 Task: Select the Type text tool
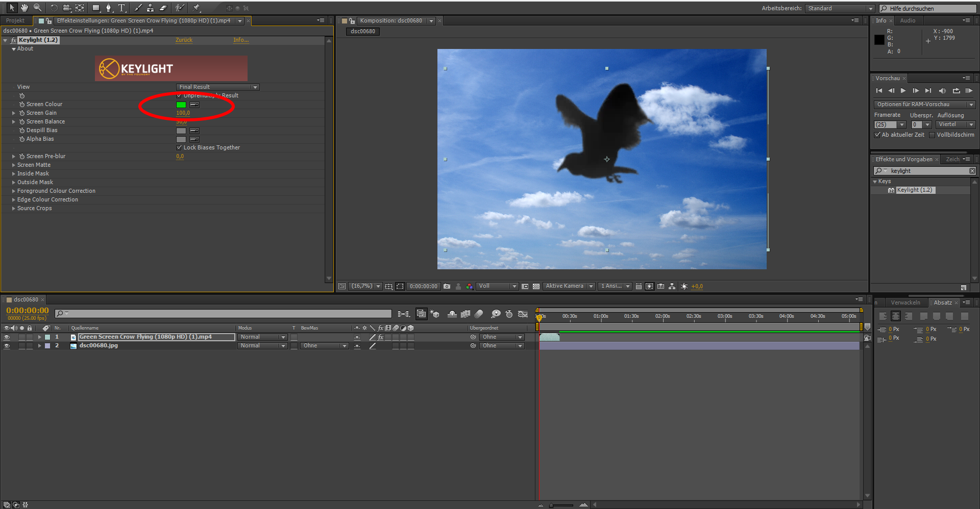pos(121,8)
